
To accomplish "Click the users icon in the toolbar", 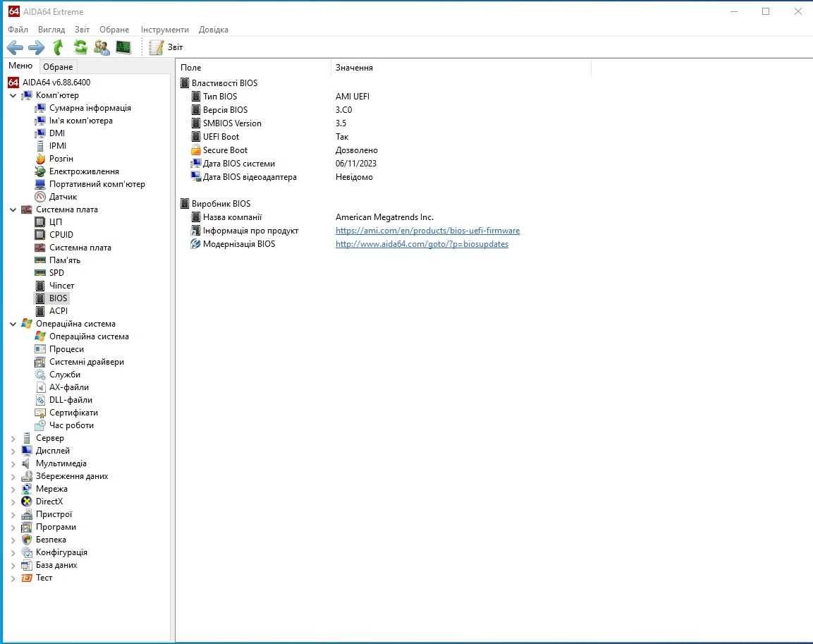I will (102, 47).
